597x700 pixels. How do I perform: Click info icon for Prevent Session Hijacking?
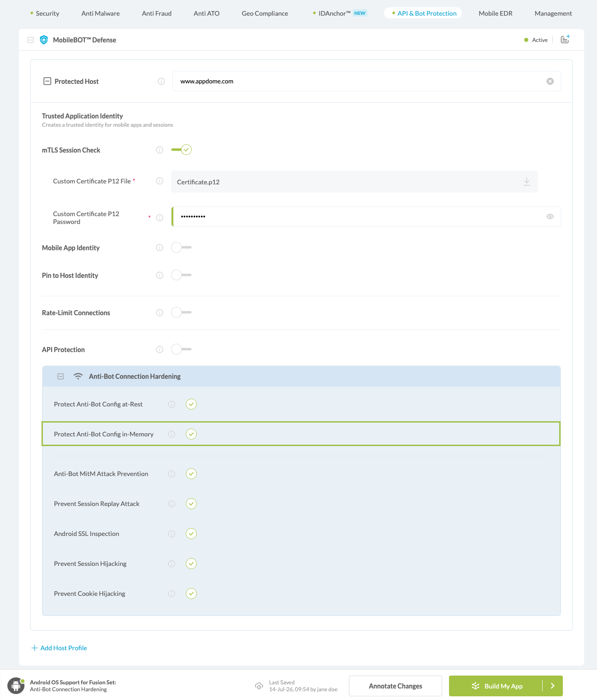[171, 564]
